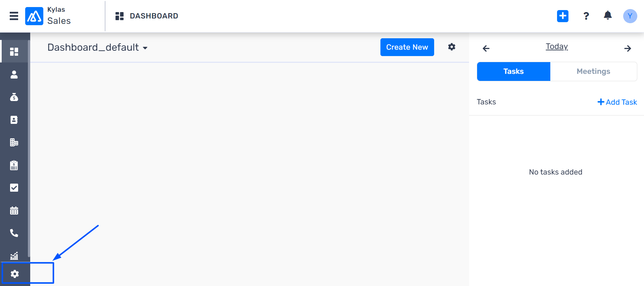Open the hamburger navigation menu
Screen dimensions: 644x286
(14, 16)
